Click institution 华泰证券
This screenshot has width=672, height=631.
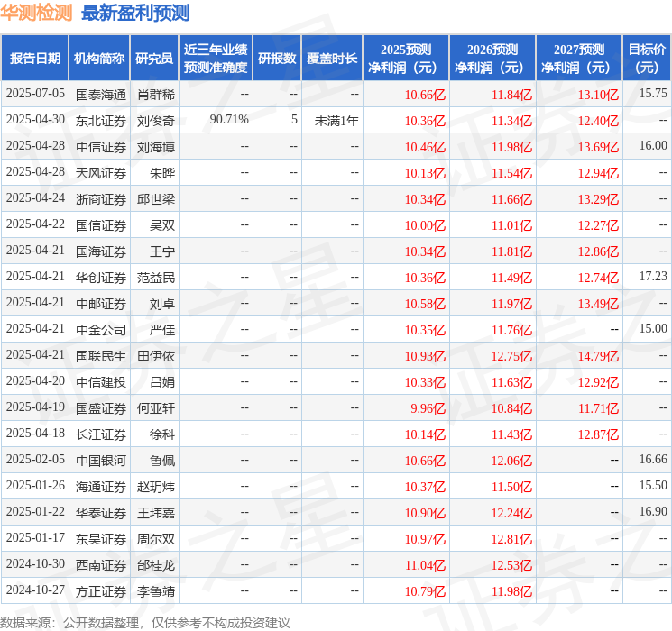pos(101,513)
